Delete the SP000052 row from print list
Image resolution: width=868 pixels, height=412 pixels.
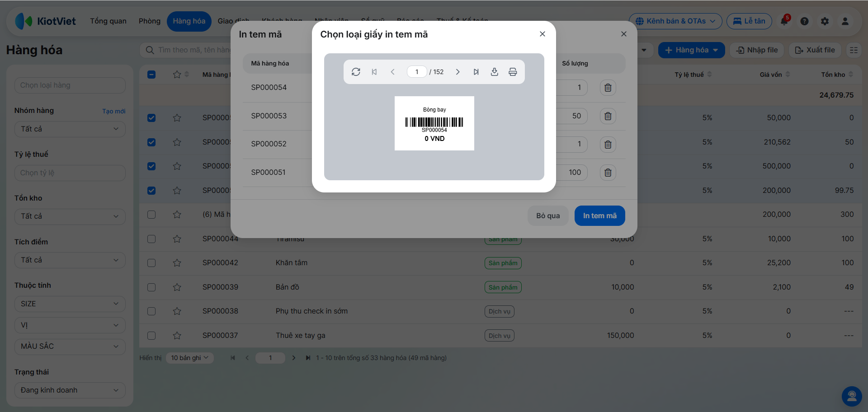pos(608,144)
